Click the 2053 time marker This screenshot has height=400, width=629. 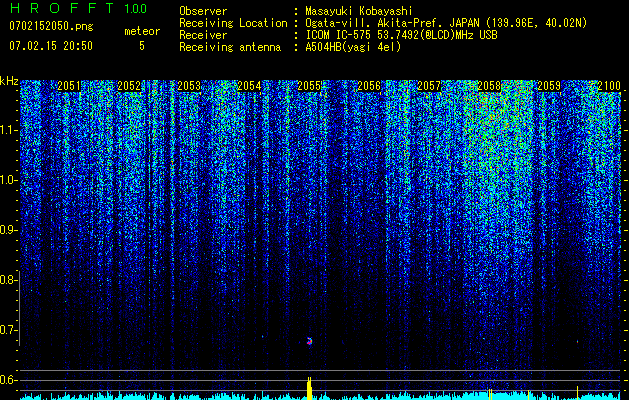pyautogui.click(x=189, y=86)
